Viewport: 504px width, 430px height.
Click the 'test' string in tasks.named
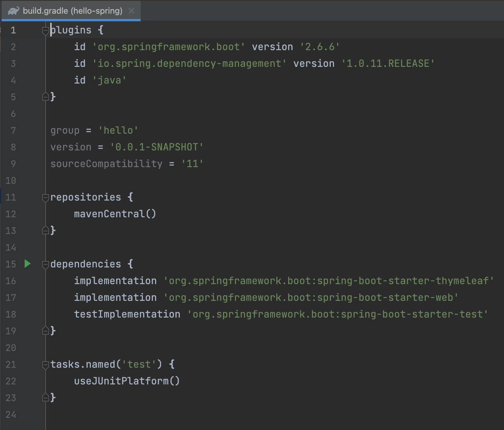coord(139,364)
